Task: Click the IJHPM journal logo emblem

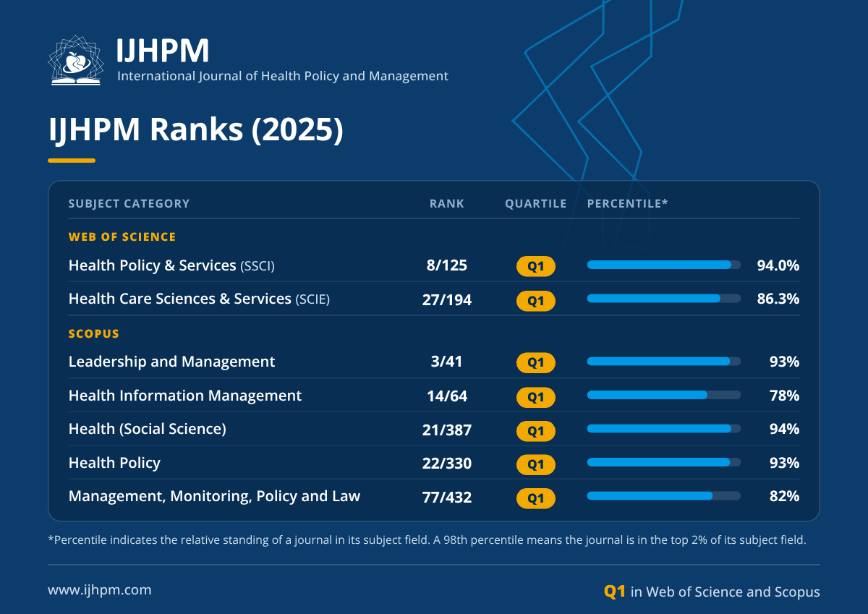Action: (x=76, y=59)
